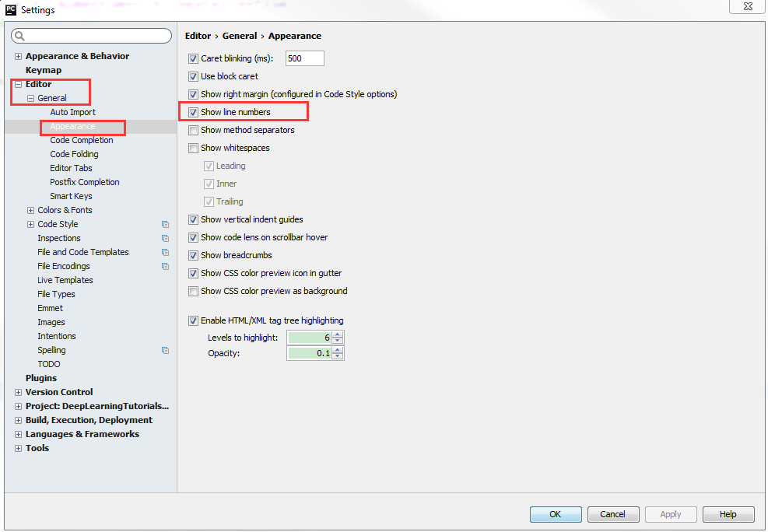This screenshot has width=768, height=532.
Task: Toggle Show vertical indent guides
Action: pyautogui.click(x=193, y=220)
